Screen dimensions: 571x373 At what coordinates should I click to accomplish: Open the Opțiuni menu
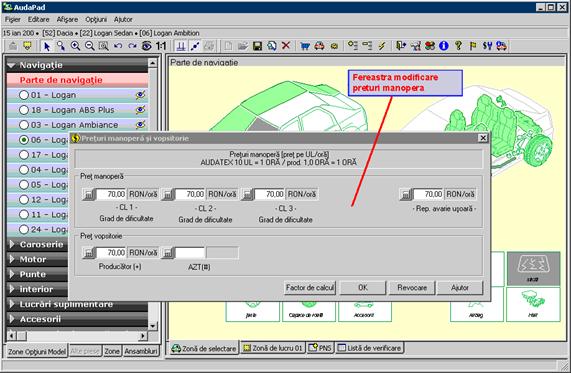pyautogui.click(x=96, y=19)
